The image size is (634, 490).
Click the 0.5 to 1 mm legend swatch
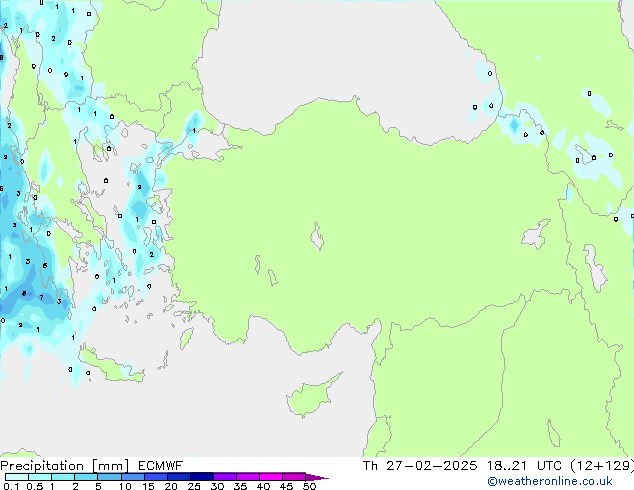(x=40, y=477)
